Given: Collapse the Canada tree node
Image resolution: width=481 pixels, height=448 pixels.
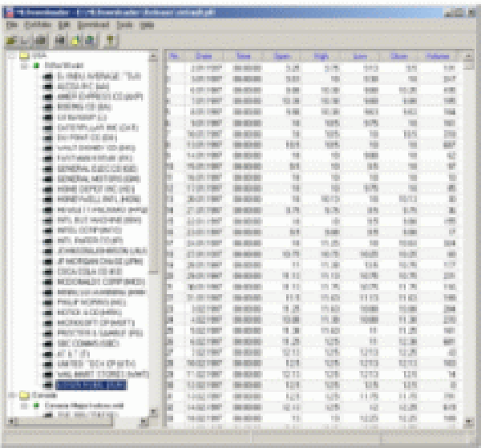Looking at the screenshot, I should click(12, 396).
